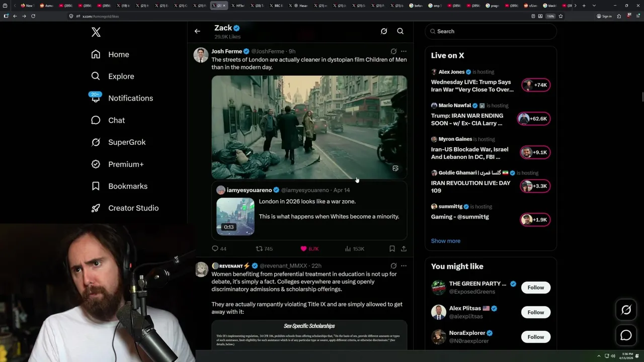Bookmark page with star icon in address bar

pos(560,16)
